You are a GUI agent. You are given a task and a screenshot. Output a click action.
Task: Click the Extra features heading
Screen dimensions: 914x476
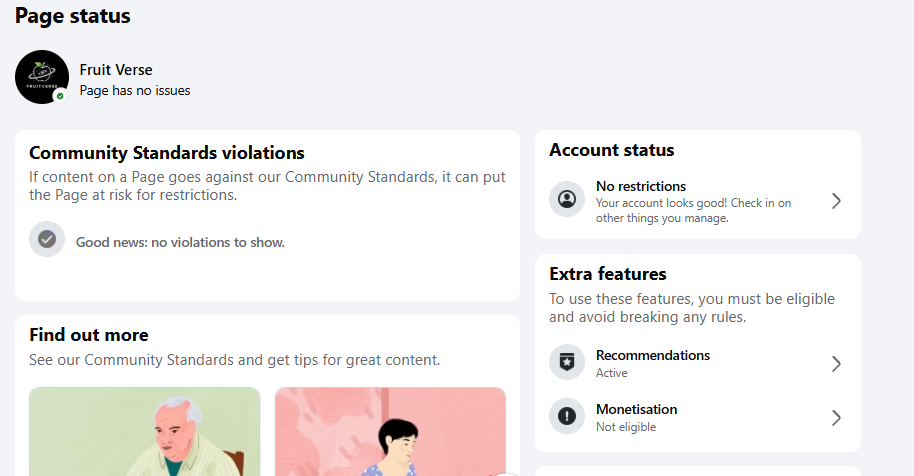[607, 274]
